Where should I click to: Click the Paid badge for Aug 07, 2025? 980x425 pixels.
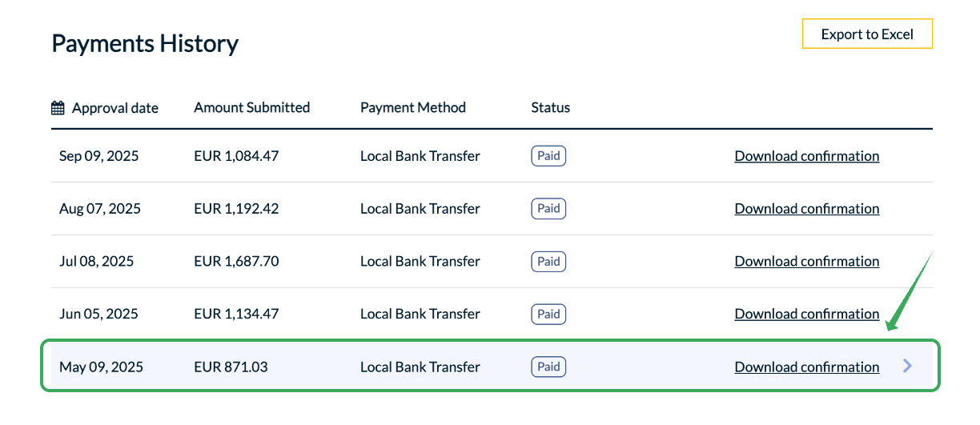[x=548, y=209]
